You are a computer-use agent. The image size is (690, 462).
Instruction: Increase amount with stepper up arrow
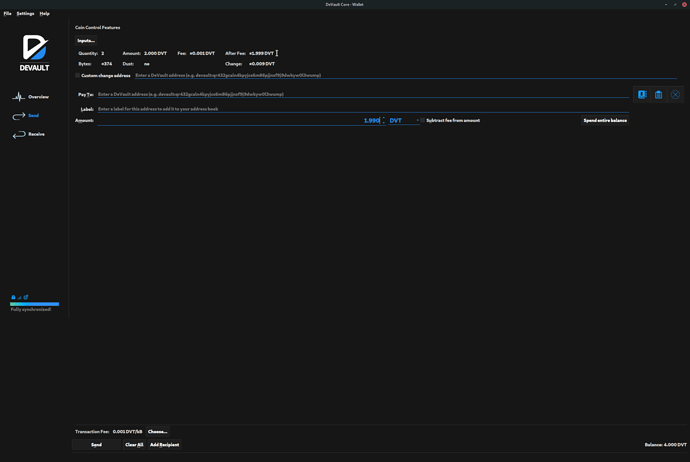click(x=384, y=118)
